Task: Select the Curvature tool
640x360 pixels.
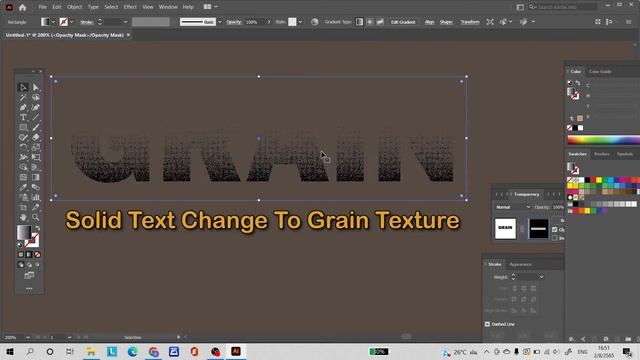Action: pyautogui.click(x=36, y=107)
